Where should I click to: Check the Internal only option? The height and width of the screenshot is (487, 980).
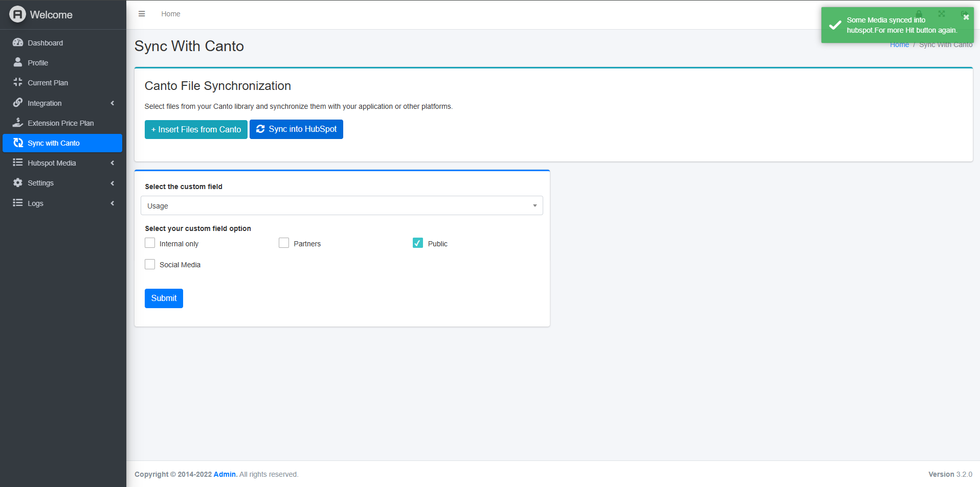tap(150, 243)
